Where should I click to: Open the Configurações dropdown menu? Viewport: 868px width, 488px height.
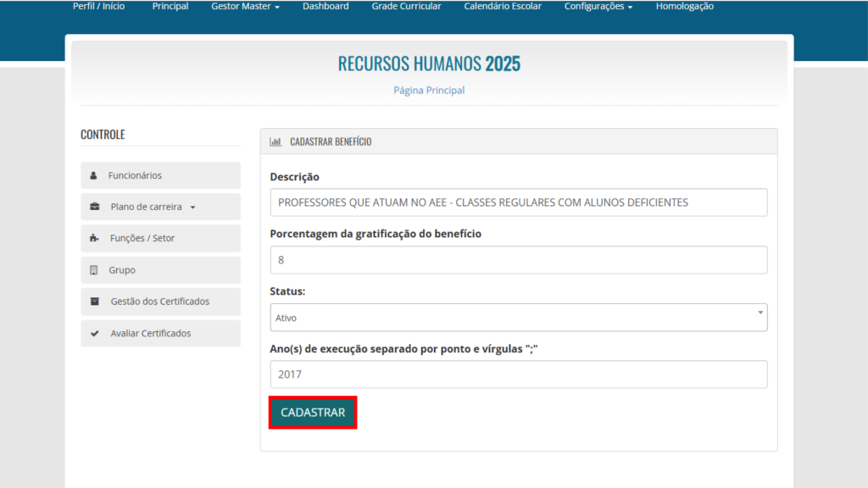pos(598,6)
